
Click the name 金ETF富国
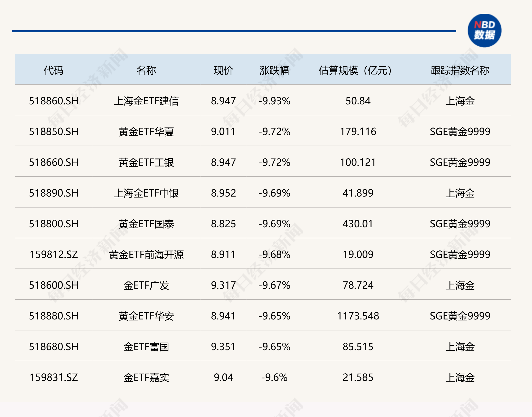(x=146, y=347)
